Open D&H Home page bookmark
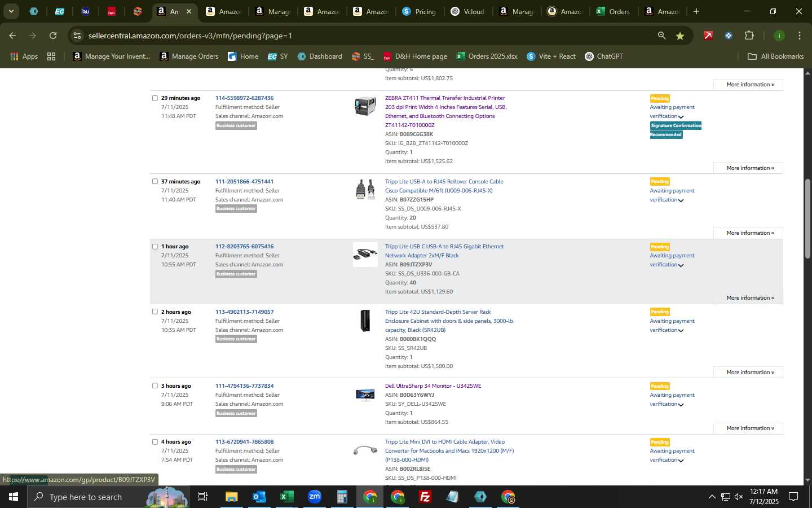812x508 pixels. (x=415, y=56)
